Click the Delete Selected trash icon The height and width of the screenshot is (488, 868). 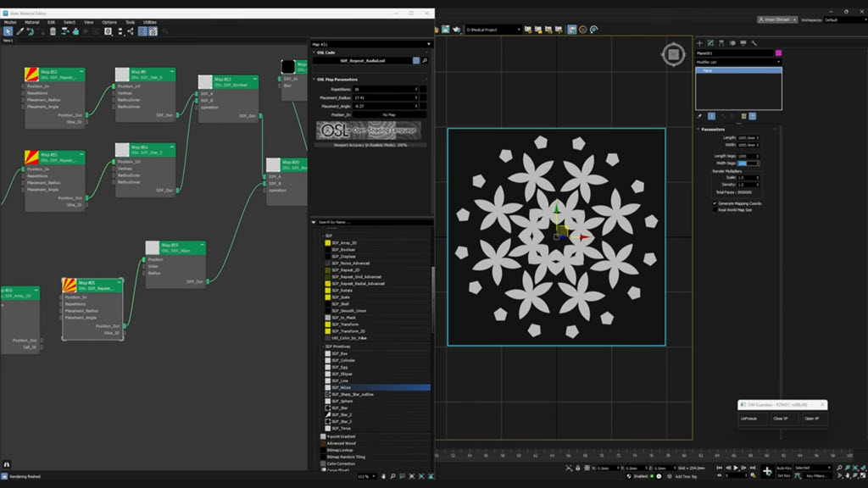point(53,31)
